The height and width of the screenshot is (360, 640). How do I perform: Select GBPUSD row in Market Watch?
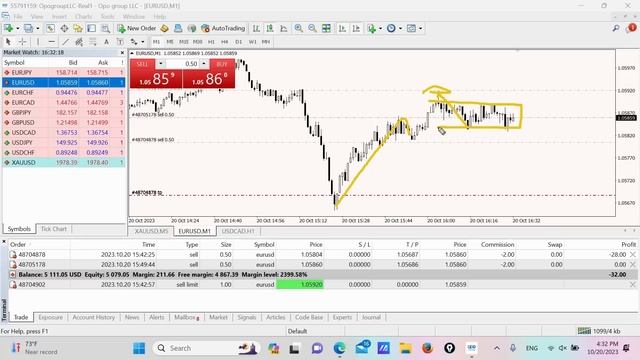click(64, 122)
